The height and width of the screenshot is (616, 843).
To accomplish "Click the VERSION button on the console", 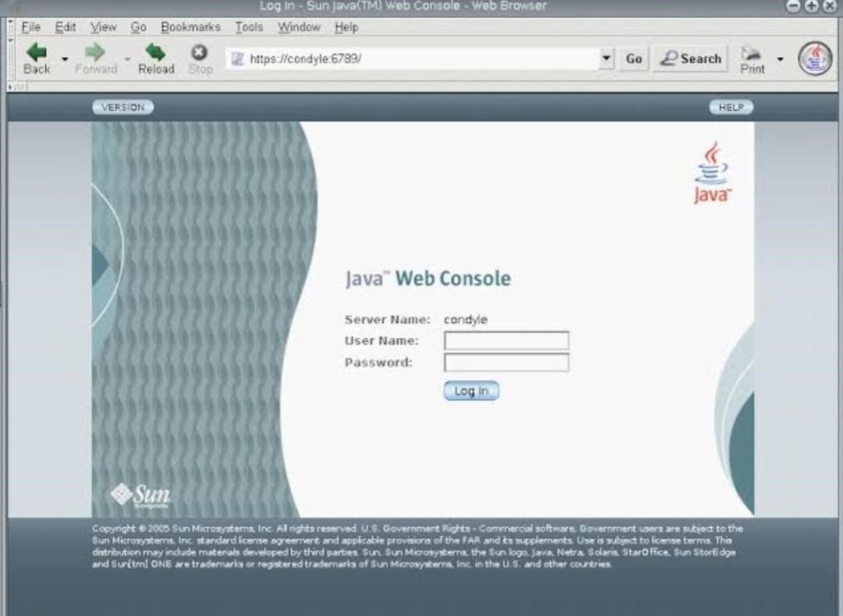I will pyautogui.click(x=123, y=107).
